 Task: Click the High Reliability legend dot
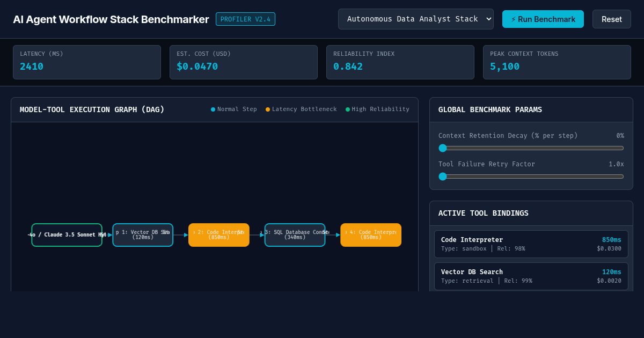pyautogui.click(x=348, y=109)
